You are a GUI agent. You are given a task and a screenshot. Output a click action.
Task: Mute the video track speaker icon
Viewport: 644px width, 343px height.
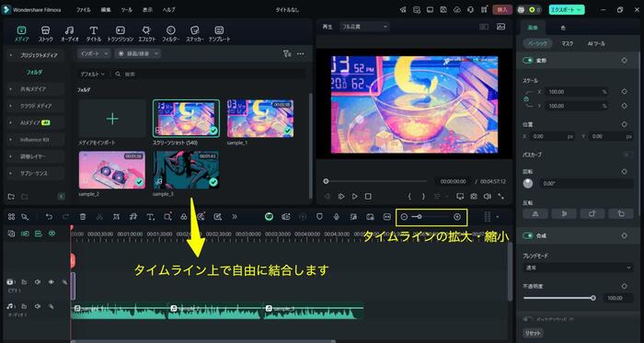coord(38,282)
